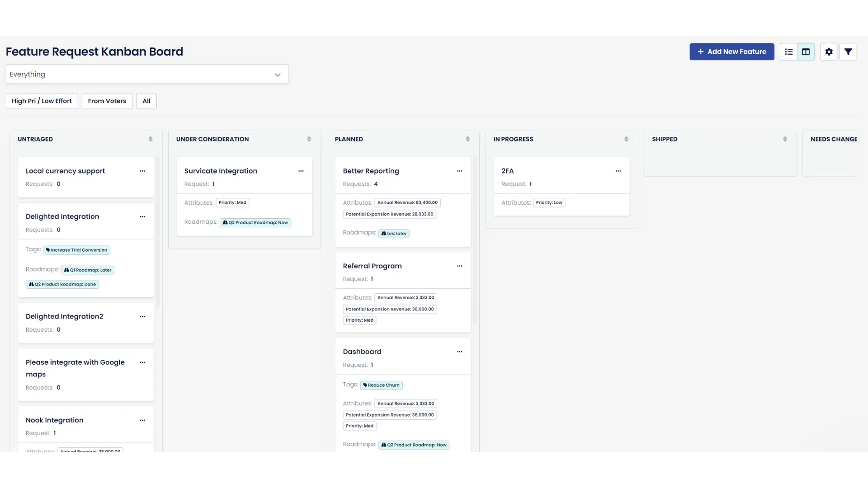Click Priority: Low attribute on 2FA

(549, 203)
